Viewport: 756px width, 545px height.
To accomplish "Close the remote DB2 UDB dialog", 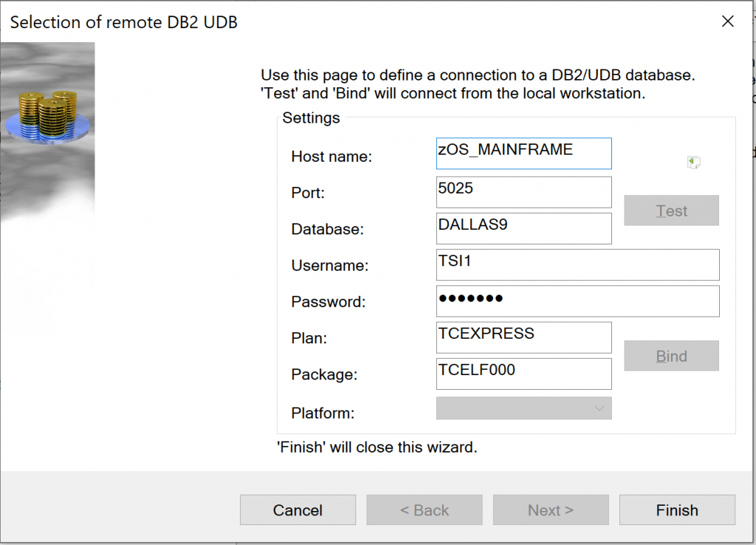I will click(727, 21).
